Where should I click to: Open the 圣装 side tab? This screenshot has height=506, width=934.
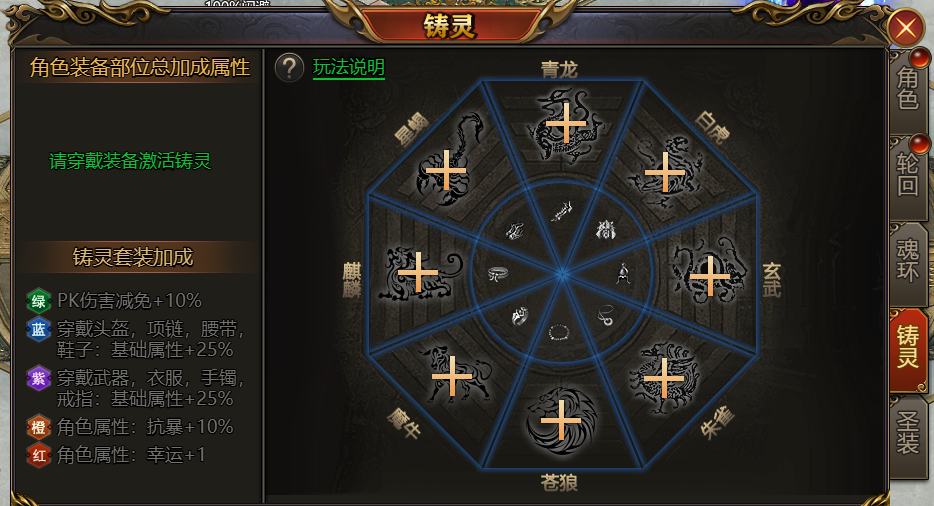(x=908, y=433)
